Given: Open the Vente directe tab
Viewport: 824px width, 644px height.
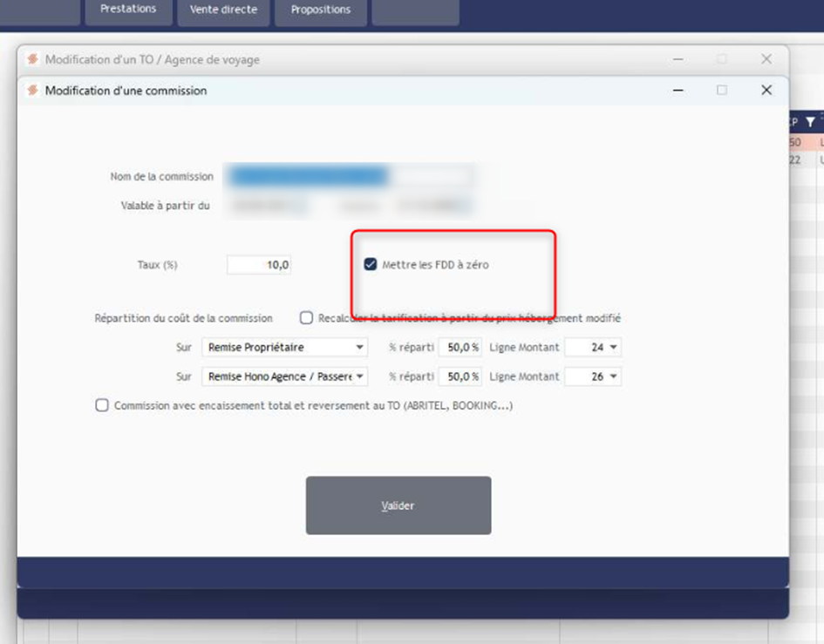Looking at the screenshot, I should (x=223, y=10).
